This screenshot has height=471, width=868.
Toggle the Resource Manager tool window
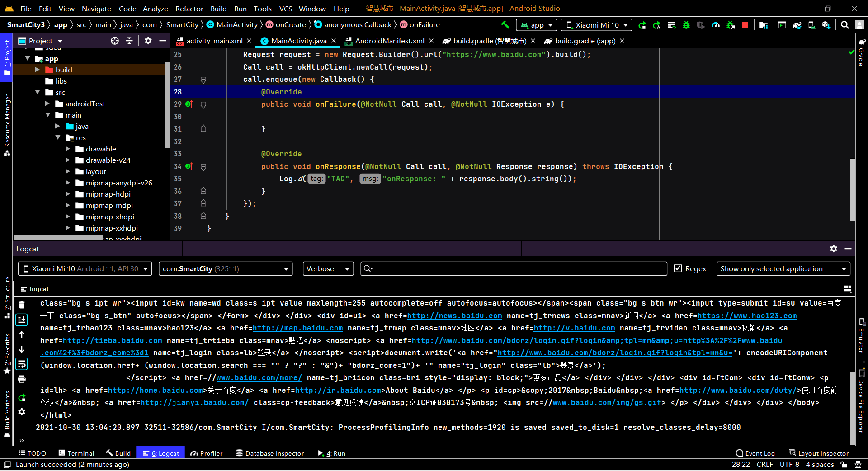[7, 126]
